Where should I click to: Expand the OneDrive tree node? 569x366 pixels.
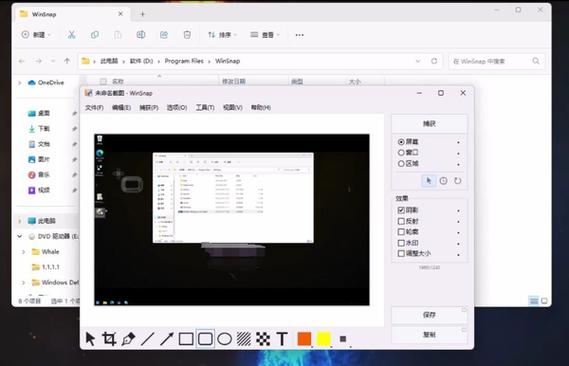(20, 83)
